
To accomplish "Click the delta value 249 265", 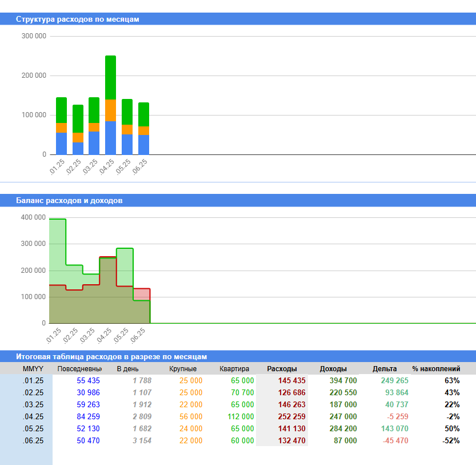I will pos(395,380).
